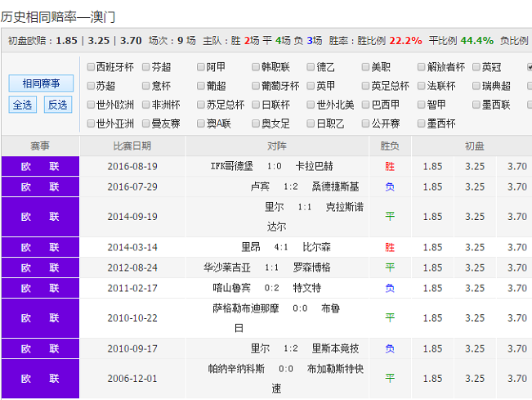Check the 公开赛 checkbox
Image resolution: width=532 pixels, height=400 pixels.
tap(366, 124)
